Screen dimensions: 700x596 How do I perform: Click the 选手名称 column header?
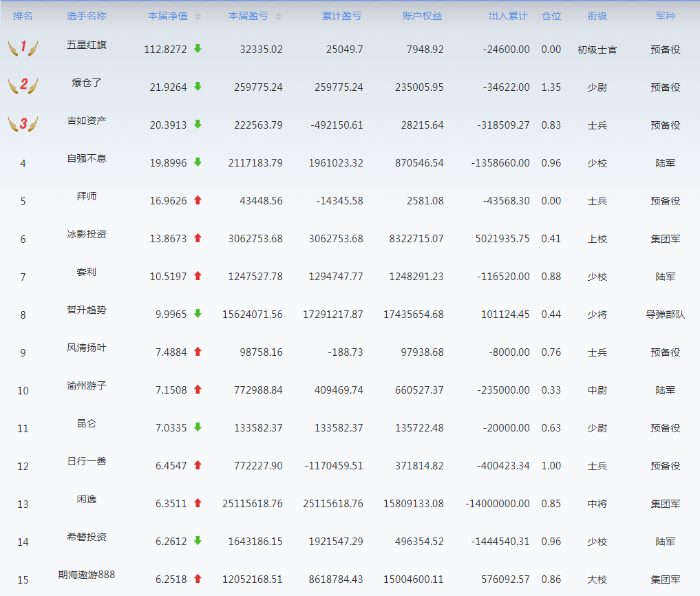pos(87,16)
